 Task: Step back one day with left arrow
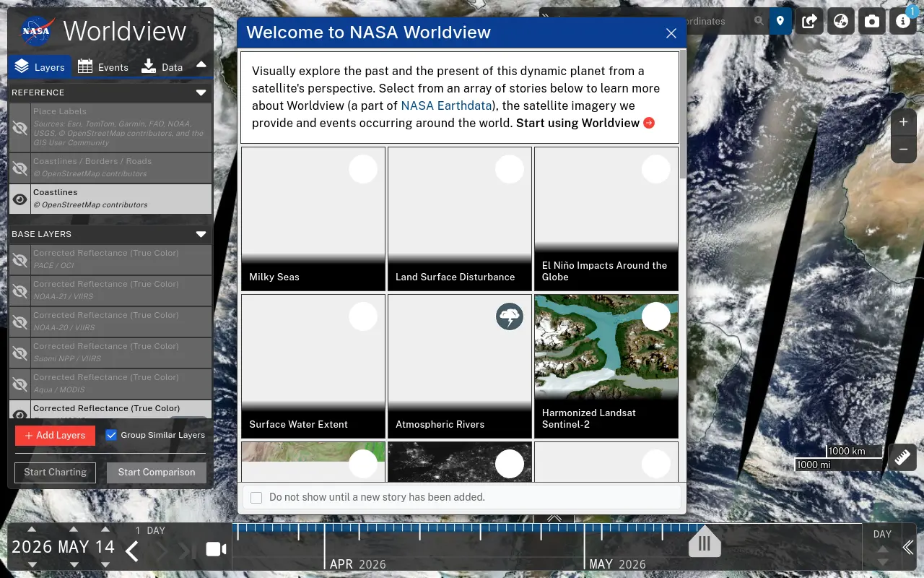(132, 551)
